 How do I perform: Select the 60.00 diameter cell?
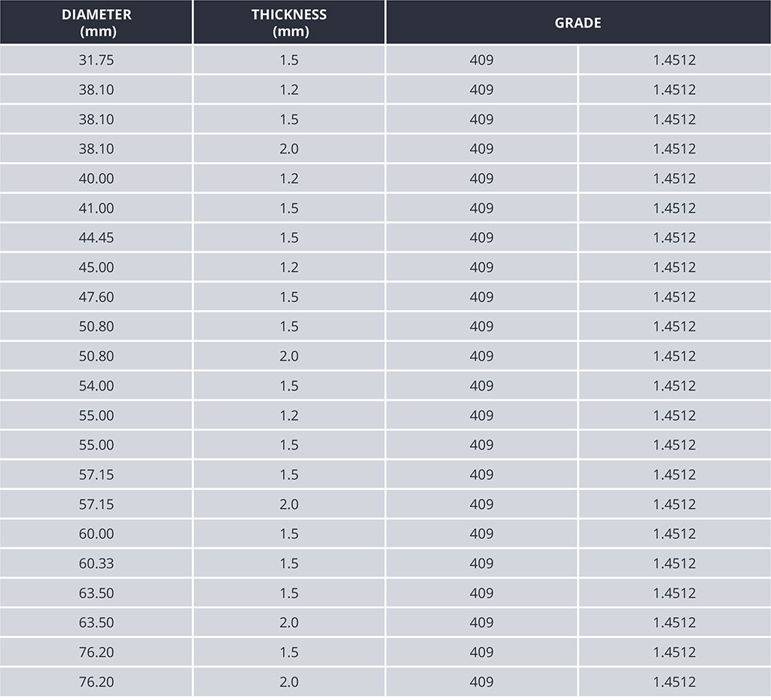click(x=96, y=534)
